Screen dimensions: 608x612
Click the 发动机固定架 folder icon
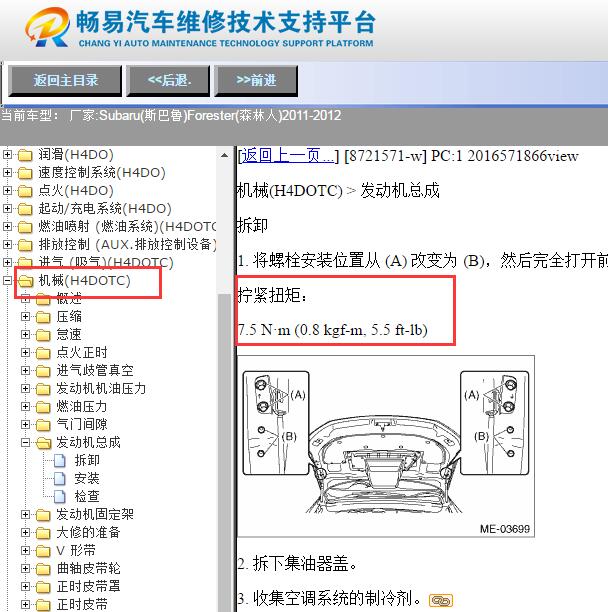(43, 515)
